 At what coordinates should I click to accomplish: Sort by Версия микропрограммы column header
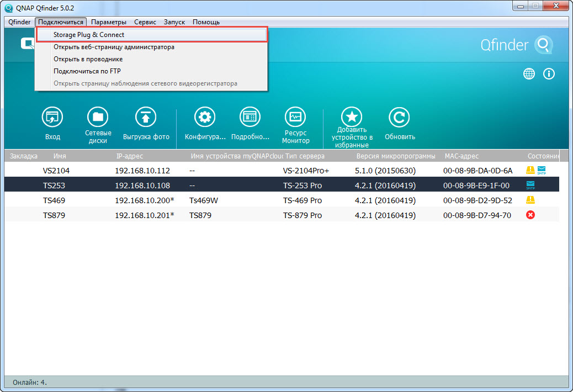click(x=396, y=156)
